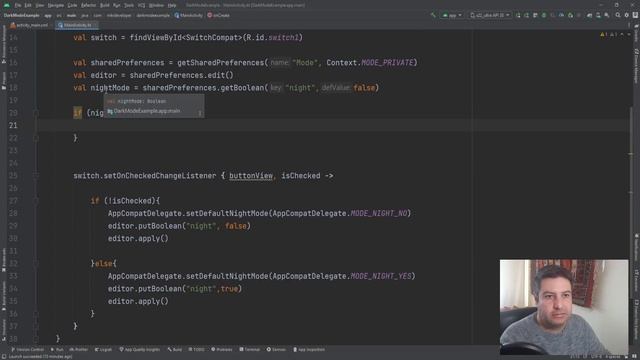The image size is (640, 360).
Task: Click the editor vertical scrollbar marker
Action: coord(631,154)
